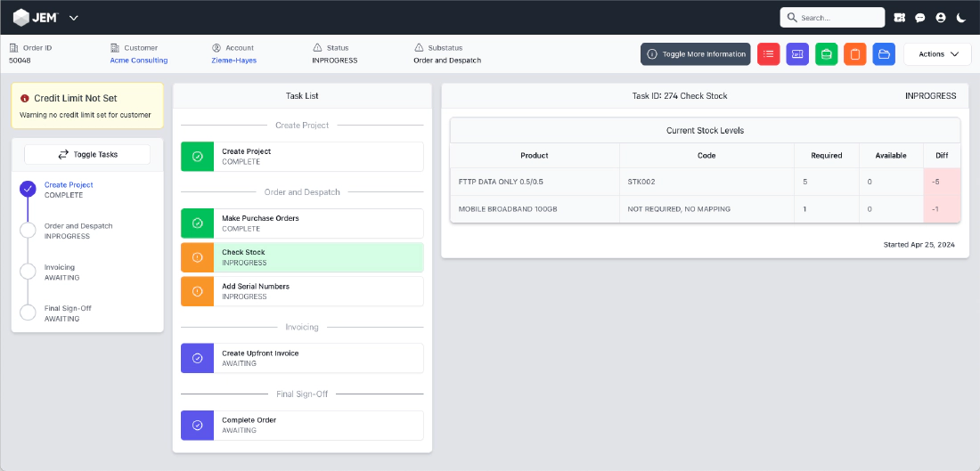Open the Complete Order task
Viewport: 980px width, 471px height.
click(302, 426)
